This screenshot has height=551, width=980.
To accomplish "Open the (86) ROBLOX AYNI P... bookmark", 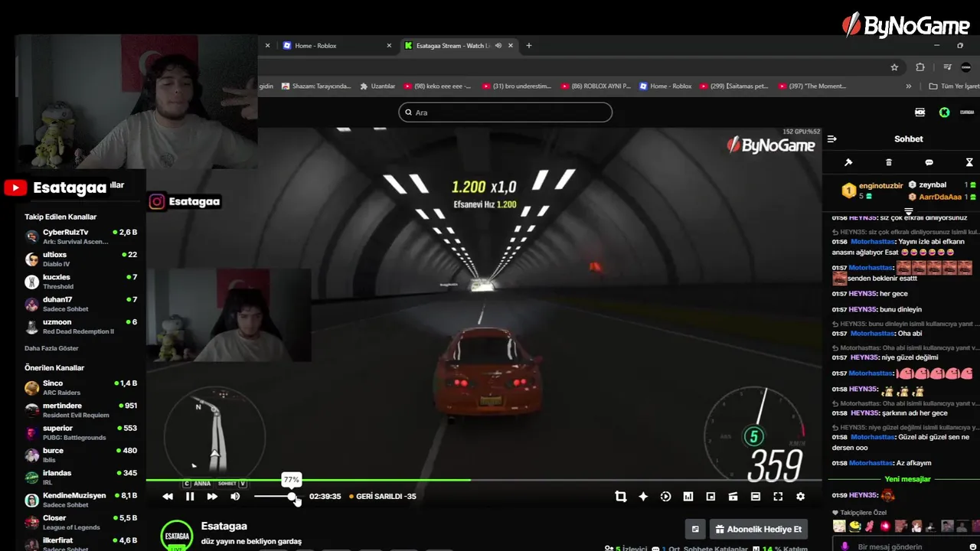I will (596, 86).
